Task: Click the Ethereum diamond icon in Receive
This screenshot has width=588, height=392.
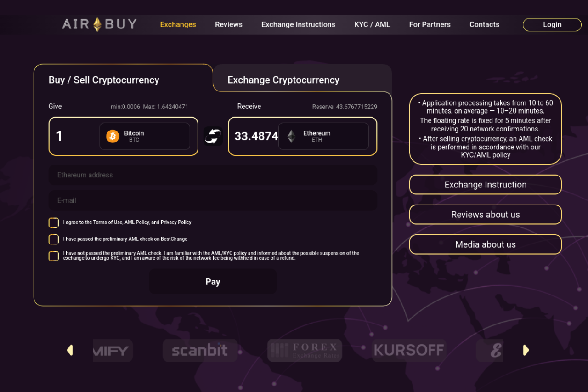Action: [x=291, y=136]
